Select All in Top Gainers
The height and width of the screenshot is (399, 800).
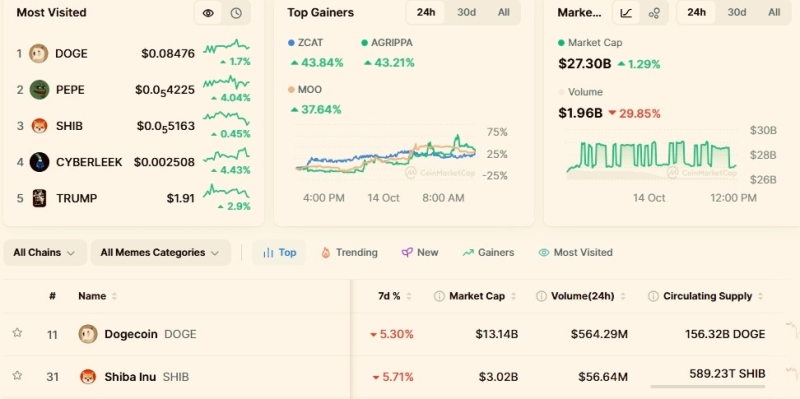tap(504, 12)
